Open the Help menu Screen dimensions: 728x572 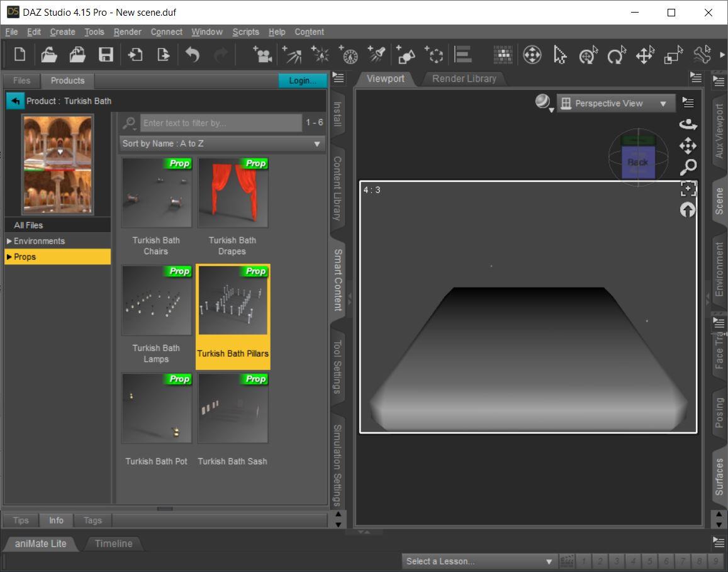point(277,31)
